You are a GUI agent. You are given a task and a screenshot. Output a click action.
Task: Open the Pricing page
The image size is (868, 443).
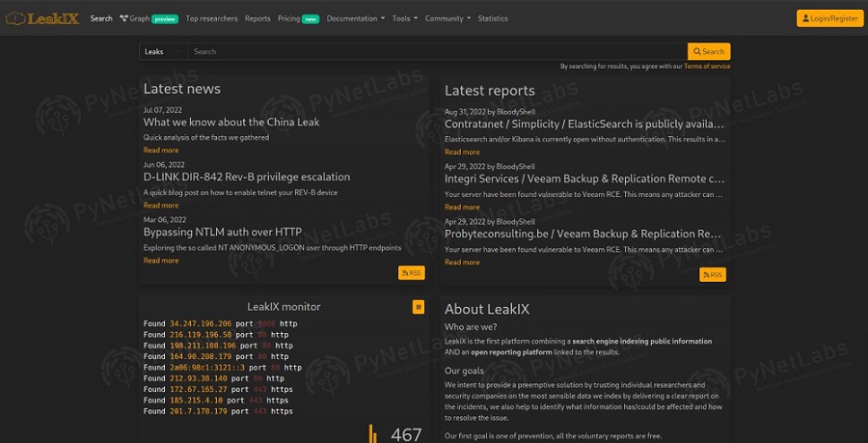298,18
